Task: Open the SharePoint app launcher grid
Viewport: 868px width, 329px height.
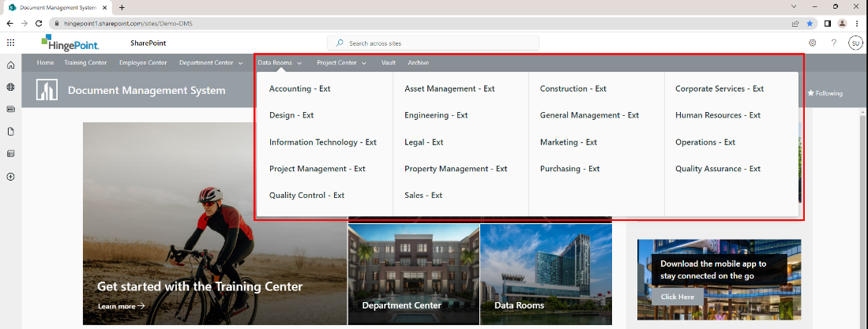Action: click(x=11, y=43)
